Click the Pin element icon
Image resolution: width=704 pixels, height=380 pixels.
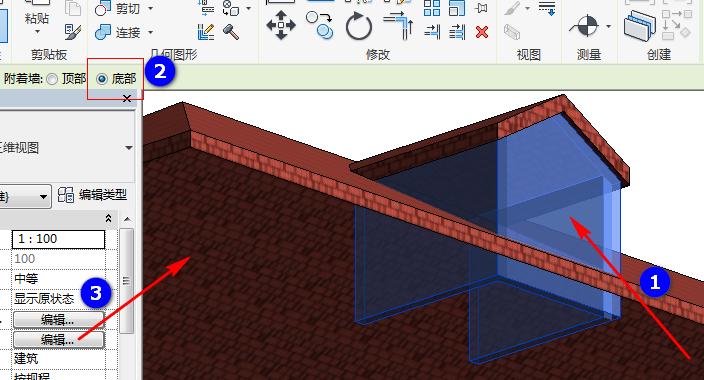coord(482,8)
